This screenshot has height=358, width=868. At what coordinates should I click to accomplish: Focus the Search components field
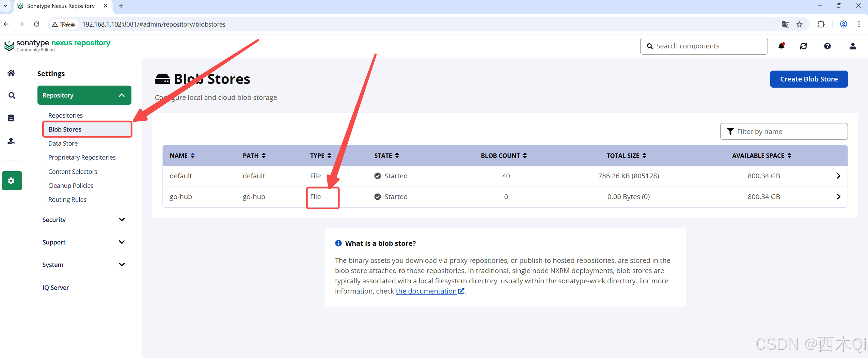pos(704,46)
